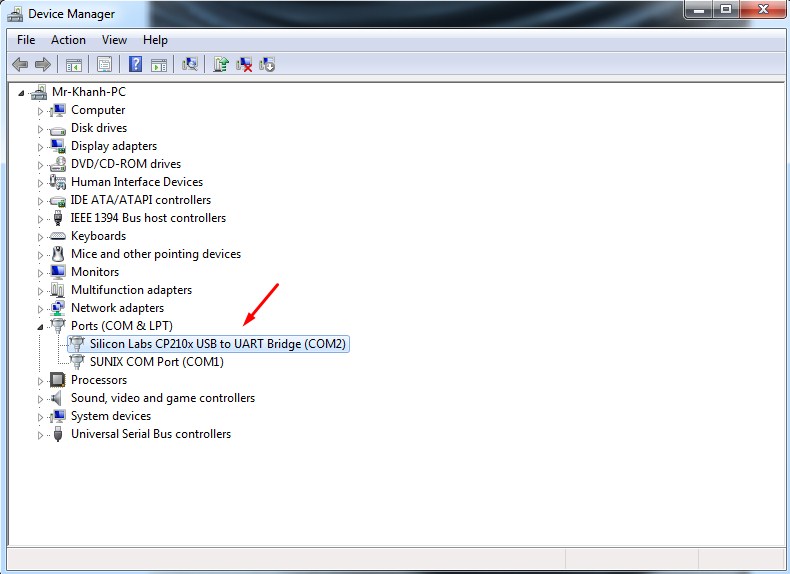The width and height of the screenshot is (790, 574).
Task: Click the blue Help question-mark icon
Action: 136,64
